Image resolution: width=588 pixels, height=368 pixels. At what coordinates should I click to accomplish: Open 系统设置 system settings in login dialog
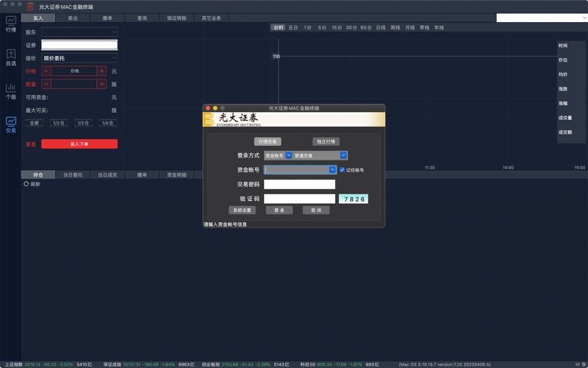coord(242,210)
